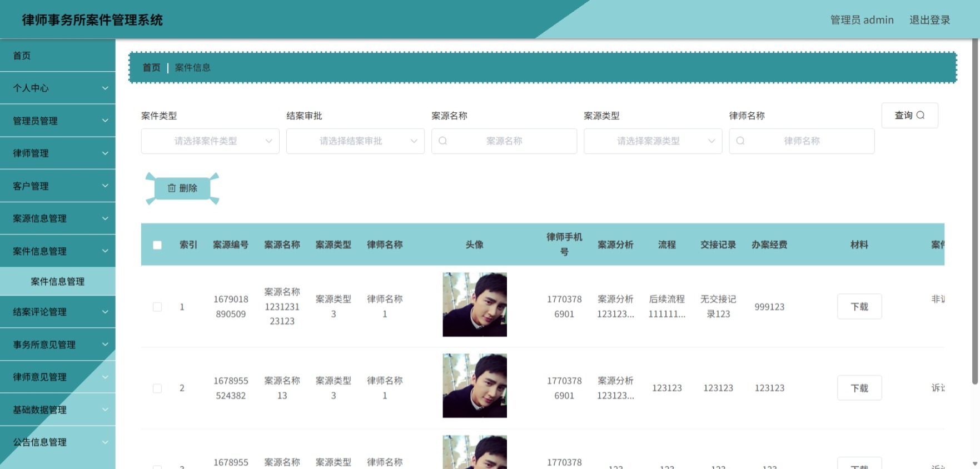The width and height of the screenshot is (980, 469).
Task: Click the search magnifier icon in 案源名称 field
Action: tap(442, 141)
